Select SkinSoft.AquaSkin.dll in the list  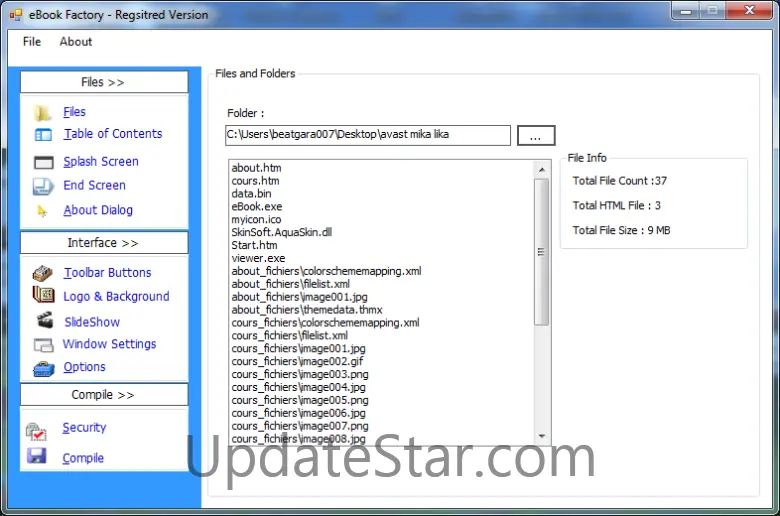pyautogui.click(x=282, y=232)
